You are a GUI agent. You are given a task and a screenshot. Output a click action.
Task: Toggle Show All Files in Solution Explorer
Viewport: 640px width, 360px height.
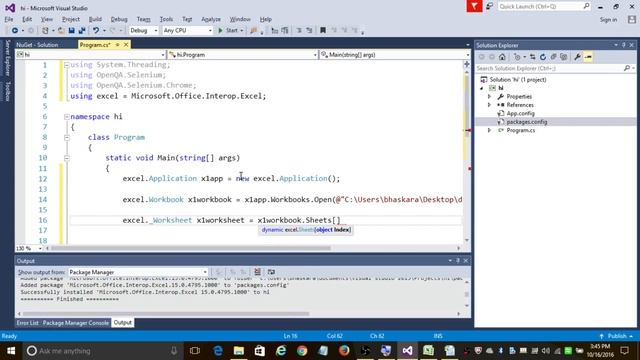tap(564, 57)
